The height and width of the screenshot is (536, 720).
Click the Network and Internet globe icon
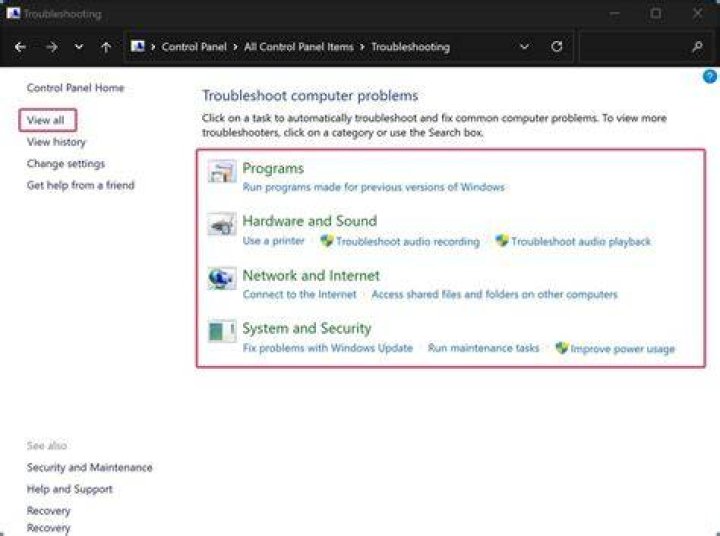tap(222, 278)
